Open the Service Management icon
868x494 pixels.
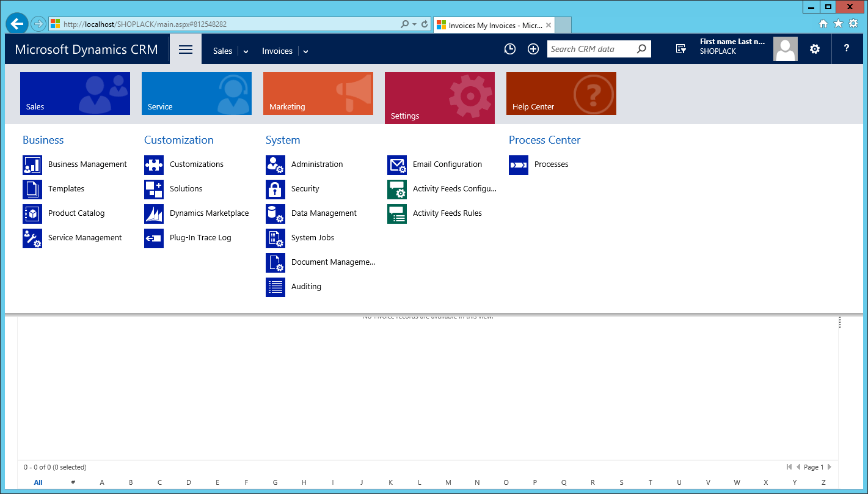[32, 238]
